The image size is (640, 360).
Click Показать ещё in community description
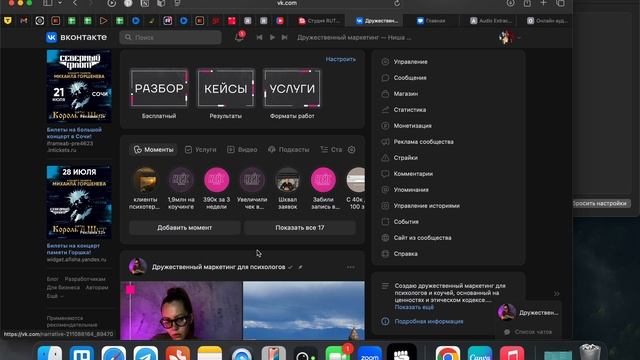point(414,307)
